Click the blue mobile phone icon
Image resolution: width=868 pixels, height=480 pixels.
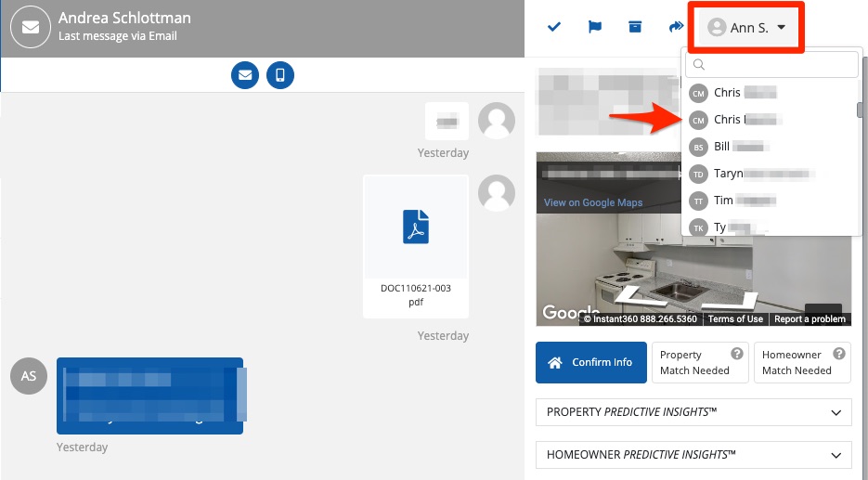coord(280,74)
